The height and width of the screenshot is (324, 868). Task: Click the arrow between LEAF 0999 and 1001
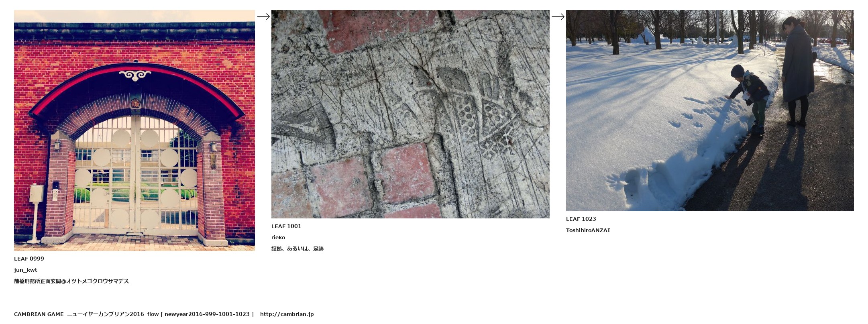(263, 16)
